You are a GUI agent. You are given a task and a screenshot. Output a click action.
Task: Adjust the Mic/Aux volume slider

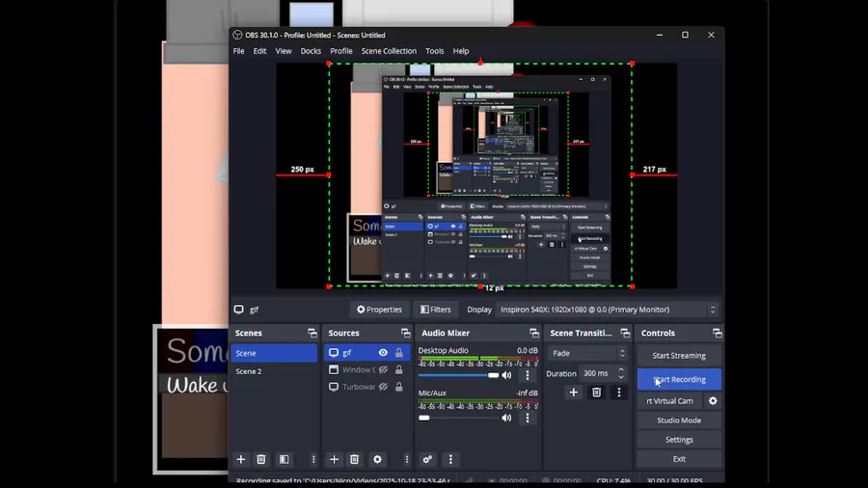click(458, 418)
